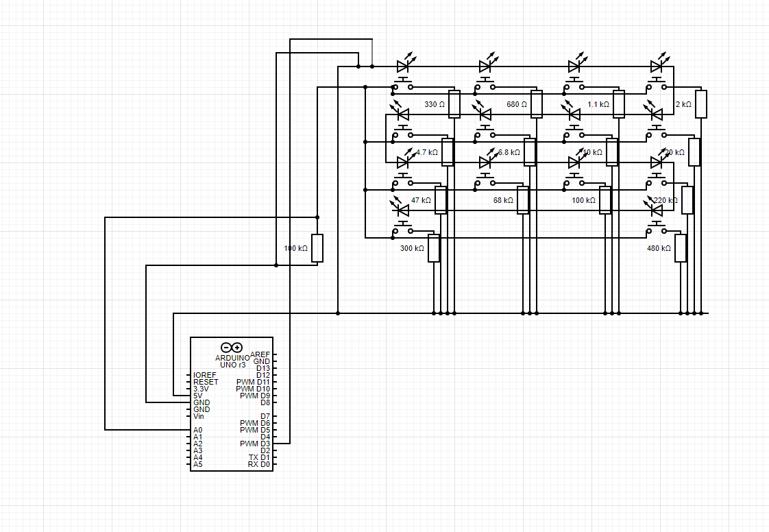Select the resistor rectangle beside the 2 kΩ label
The width and height of the screenshot is (769, 532).
click(x=701, y=104)
